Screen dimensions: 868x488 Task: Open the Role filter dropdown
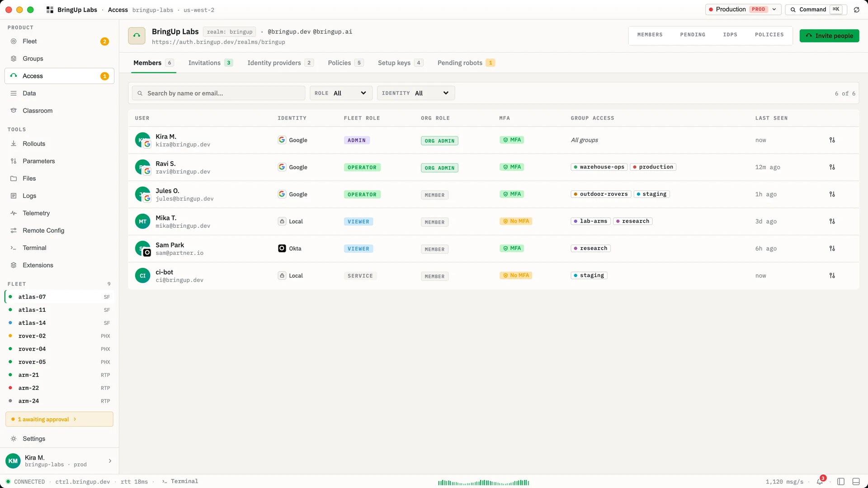(341, 93)
